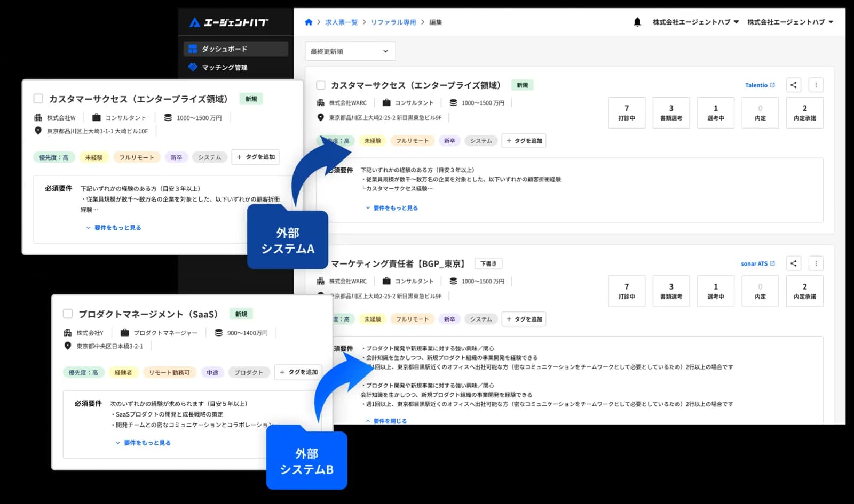Image resolution: width=854 pixels, height=504 pixels.
Task: Click building icon beside 株式会社Y
Action: click(68, 333)
